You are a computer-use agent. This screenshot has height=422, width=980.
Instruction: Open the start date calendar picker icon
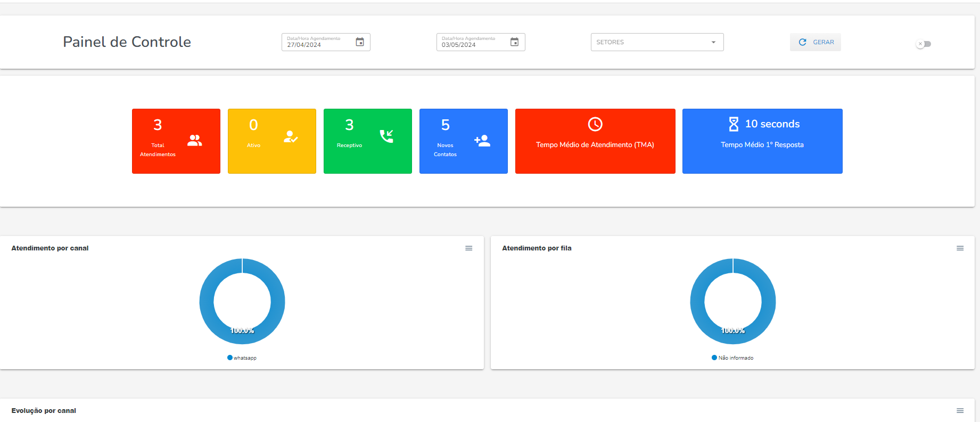[360, 42]
